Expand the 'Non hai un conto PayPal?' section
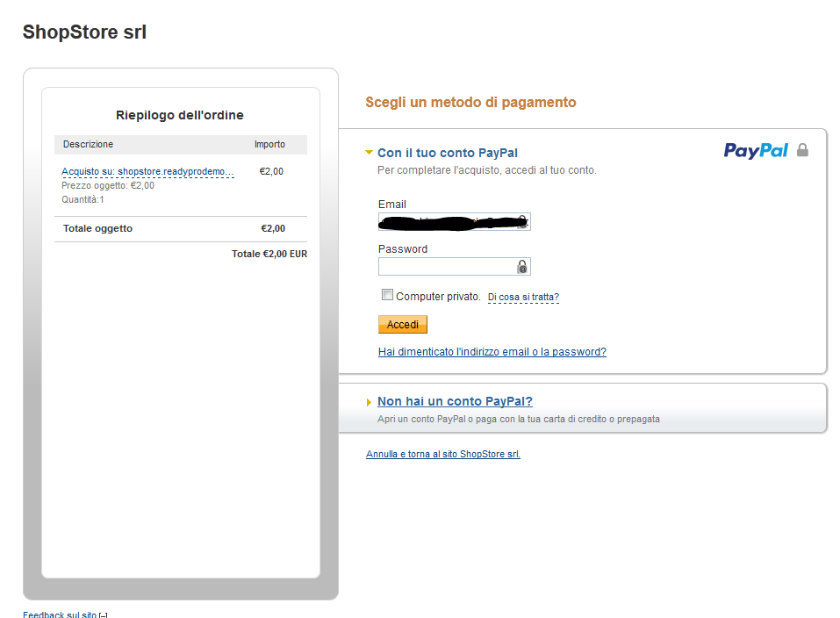 coord(455,402)
